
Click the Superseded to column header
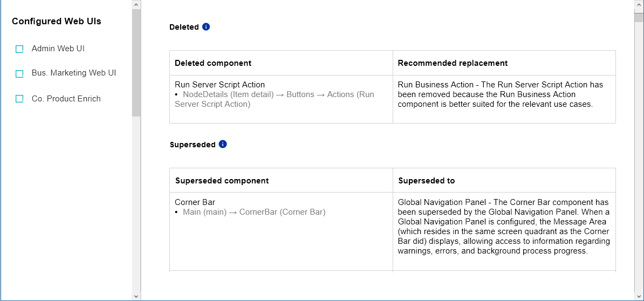(x=426, y=181)
